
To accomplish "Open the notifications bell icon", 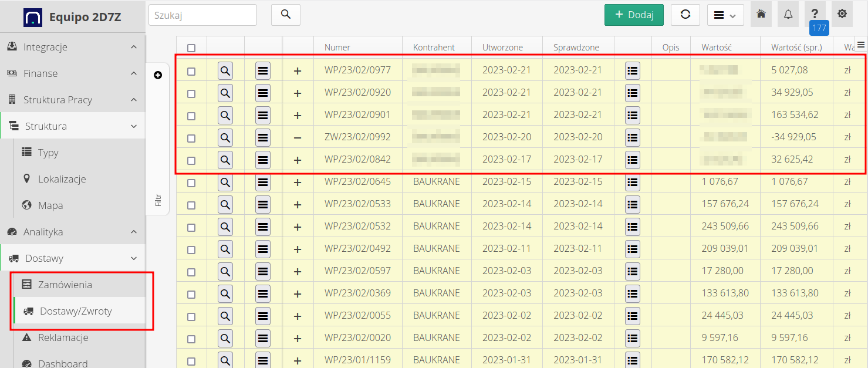I will (788, 14).
